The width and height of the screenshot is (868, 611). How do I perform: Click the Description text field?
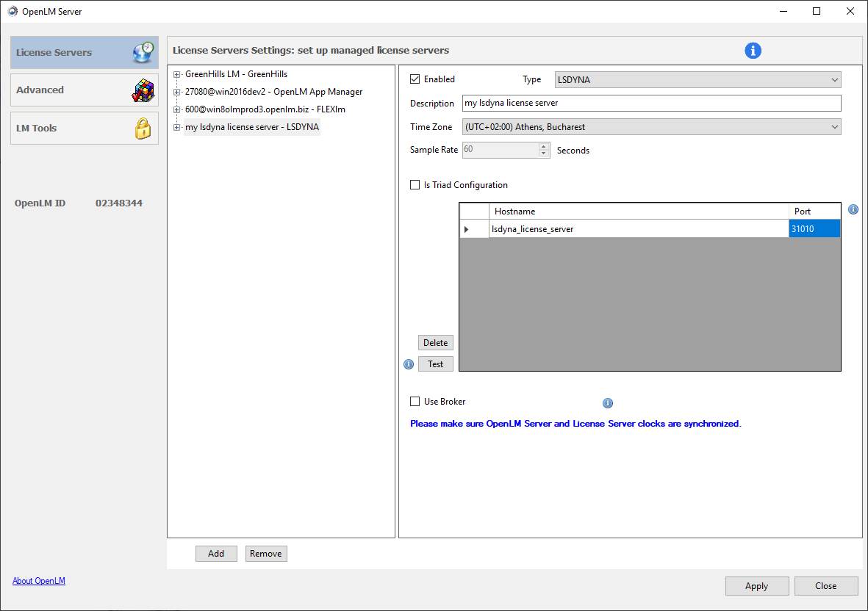(650, 104)
